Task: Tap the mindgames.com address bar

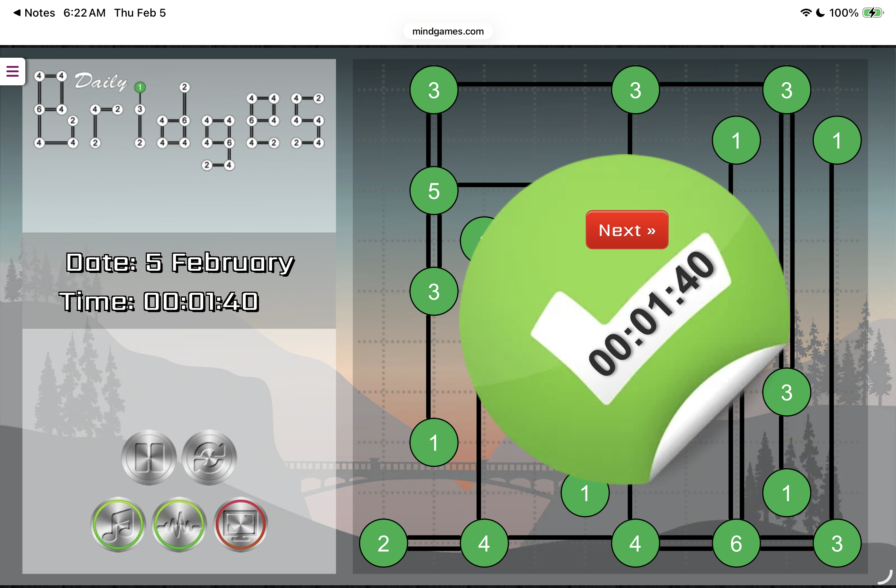Action: pos(448,31)
